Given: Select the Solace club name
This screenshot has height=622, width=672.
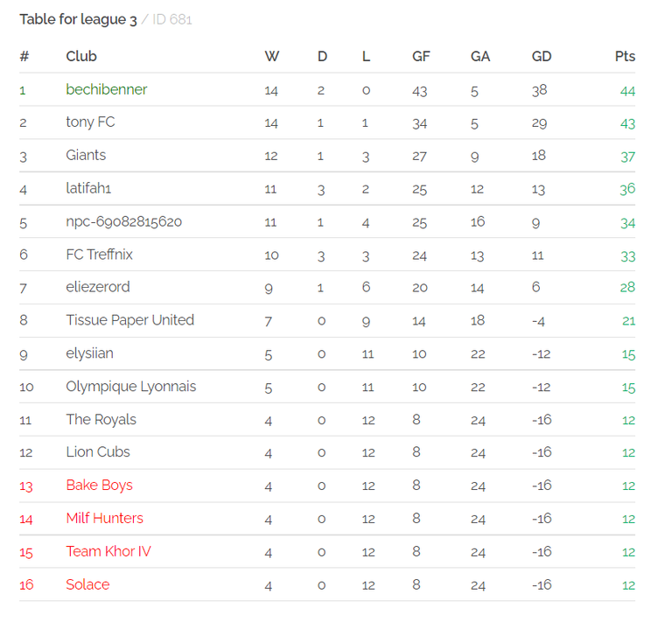Looking at the screenshot, I should coord(87,584).
